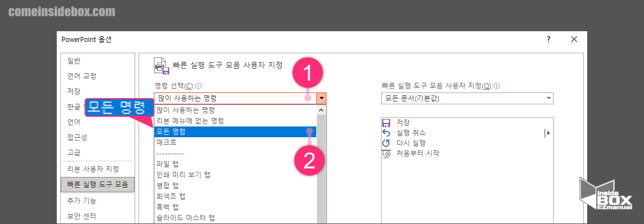Select 흑백 탭 from dropdown
Viewport: 644px width, 224px height.
pyautogui.click(x=235, y=206)
